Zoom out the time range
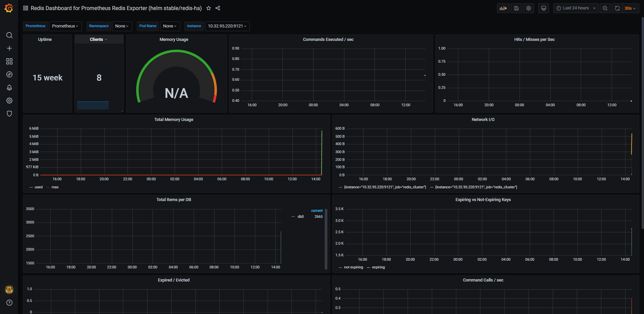Screen dimensions: 644x314 (605, 8)
